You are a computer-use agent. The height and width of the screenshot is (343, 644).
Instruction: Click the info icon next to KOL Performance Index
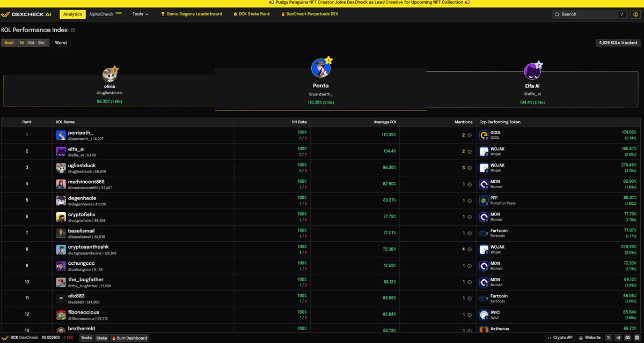[x=73, y=31]
